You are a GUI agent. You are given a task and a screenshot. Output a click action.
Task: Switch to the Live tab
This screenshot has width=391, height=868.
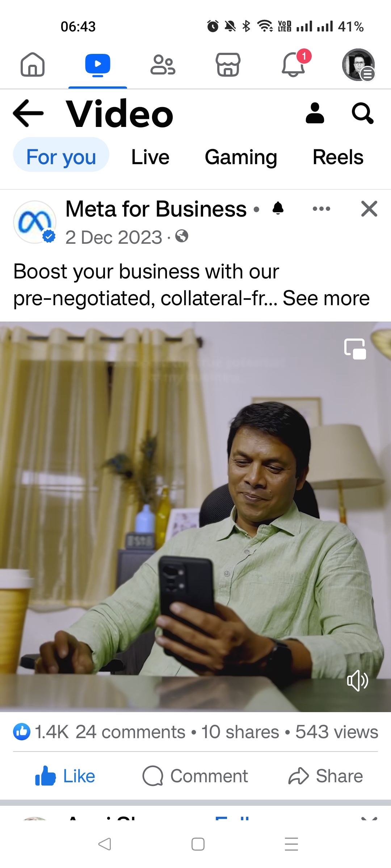coord(150,157)
